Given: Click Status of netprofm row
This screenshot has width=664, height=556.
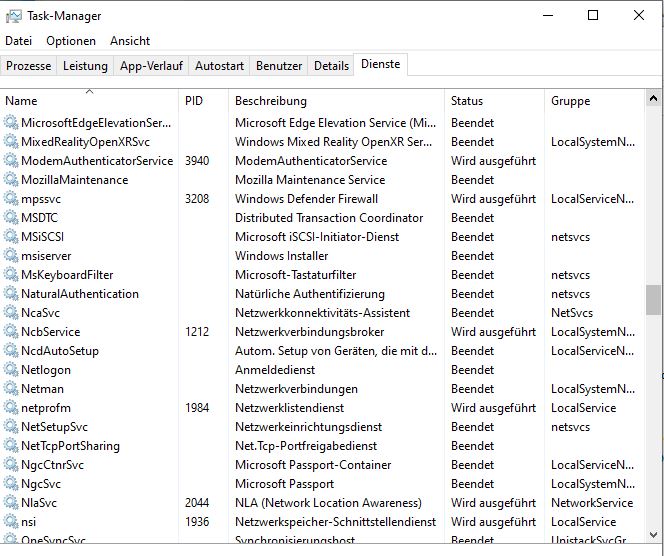Looking at the screenshot, I should tap(493, 408).
